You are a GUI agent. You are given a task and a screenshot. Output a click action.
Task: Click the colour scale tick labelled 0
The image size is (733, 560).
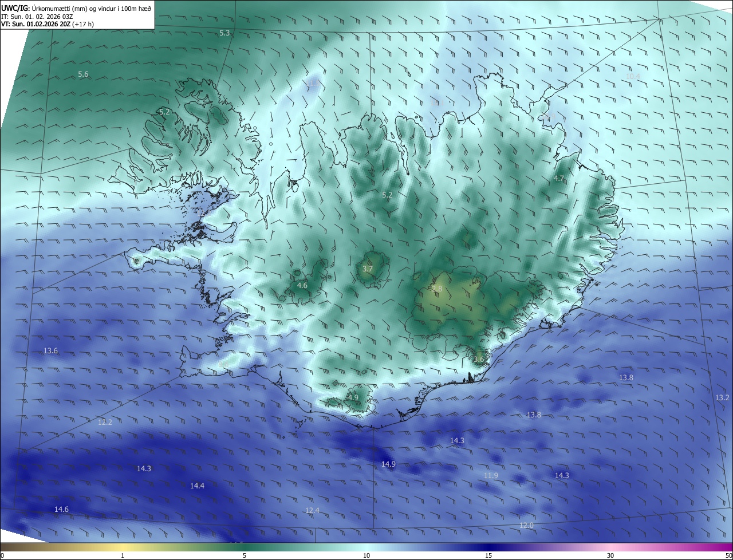click(x=2, y=555)
